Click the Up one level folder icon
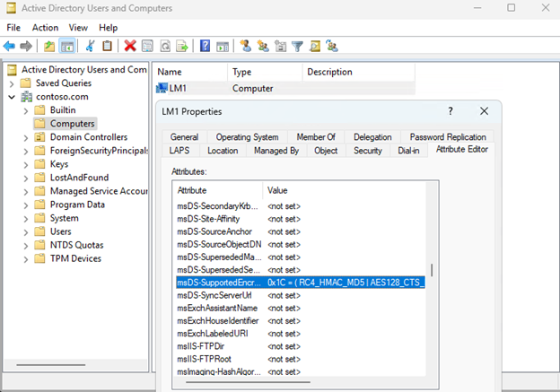 point(48,46)
